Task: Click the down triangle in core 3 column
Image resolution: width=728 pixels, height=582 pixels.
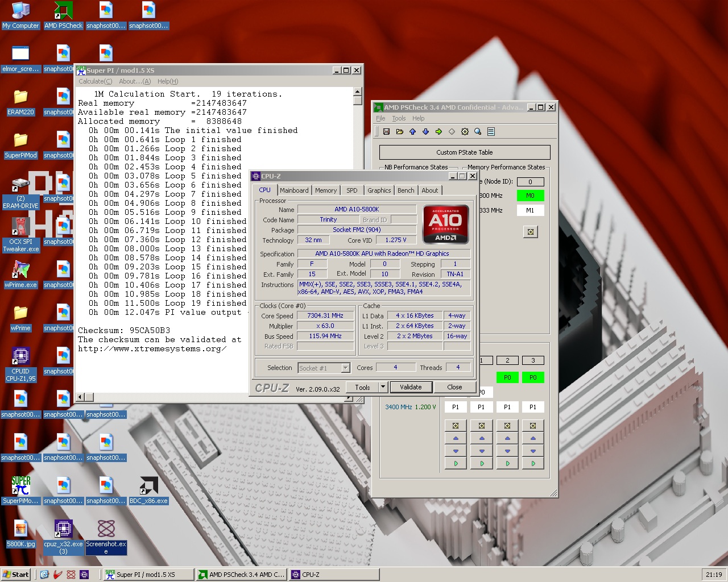Action: point(533,451)
